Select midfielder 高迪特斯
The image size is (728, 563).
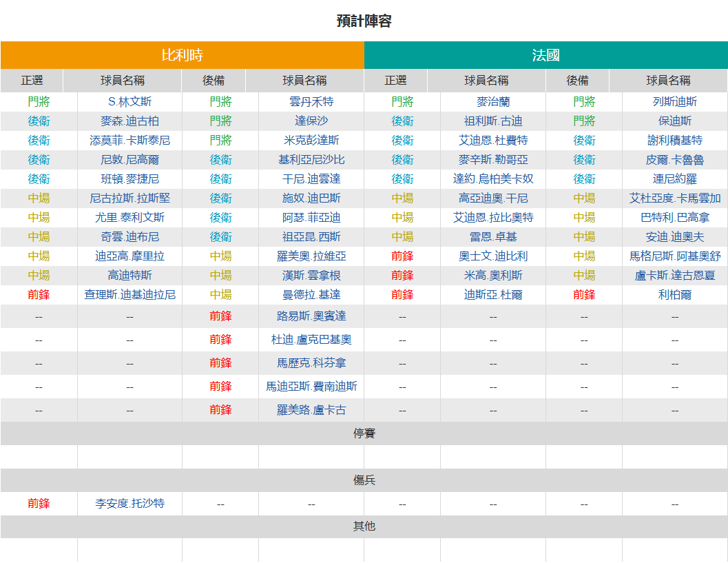pyautogui.click(x=129, y=276)
